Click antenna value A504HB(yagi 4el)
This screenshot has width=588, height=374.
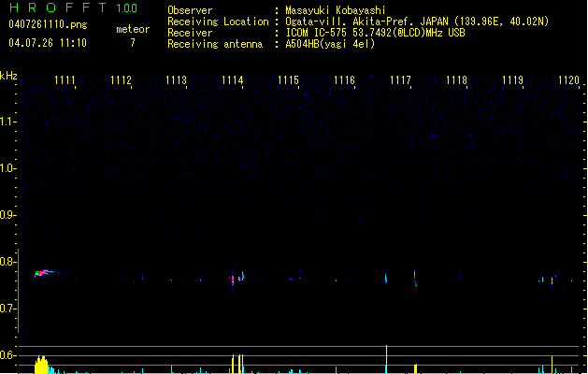click(330, 44)
